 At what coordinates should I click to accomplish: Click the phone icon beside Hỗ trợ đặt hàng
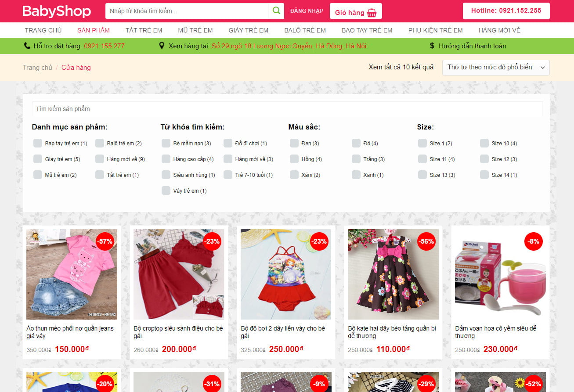tap(27, 46)
